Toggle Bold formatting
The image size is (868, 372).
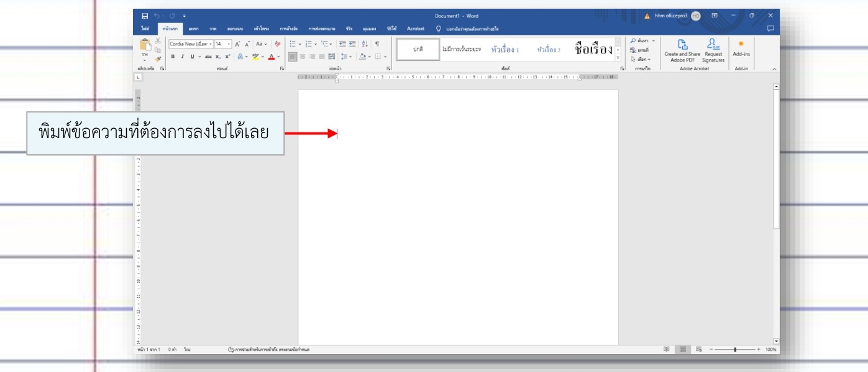tap(173, 57)
